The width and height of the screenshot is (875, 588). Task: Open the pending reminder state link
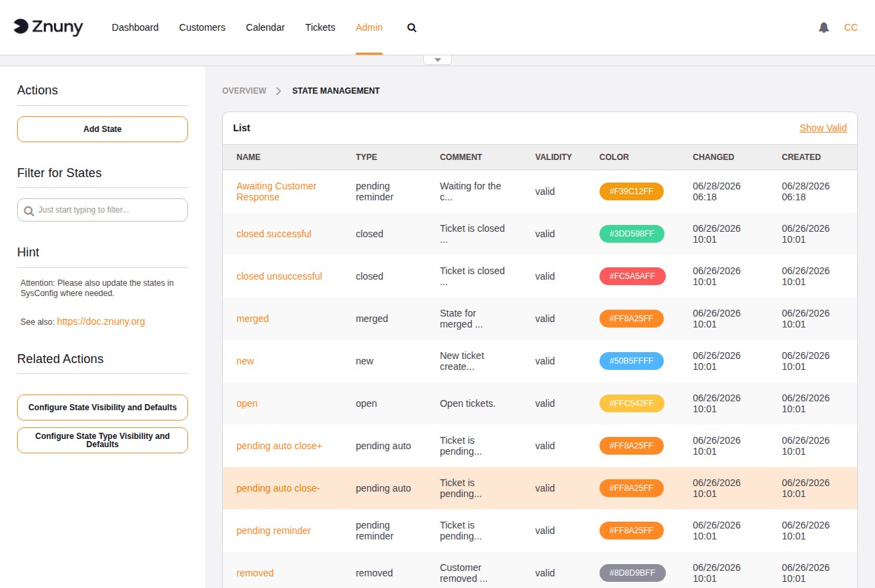click(273, 531)
